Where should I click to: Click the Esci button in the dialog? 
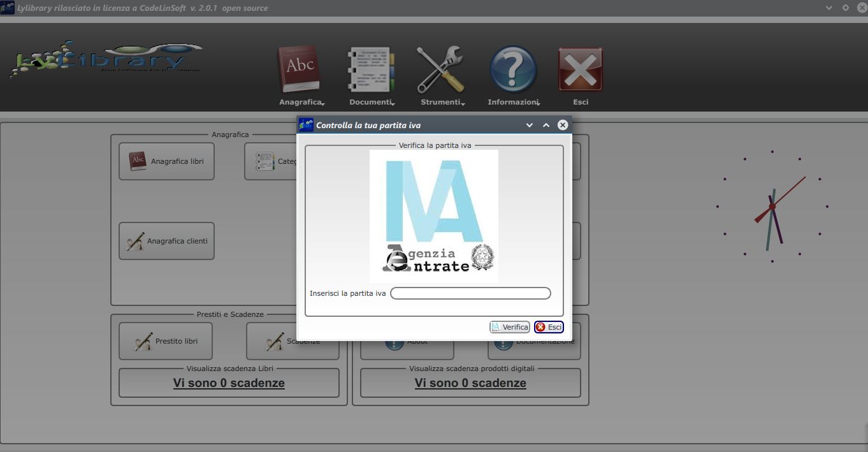tap(549, 327)
